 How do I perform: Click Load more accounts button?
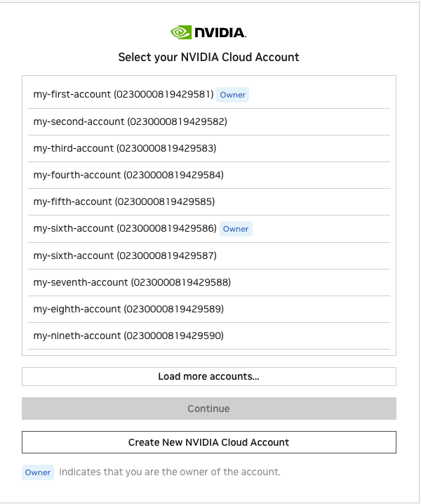point(209,376)
